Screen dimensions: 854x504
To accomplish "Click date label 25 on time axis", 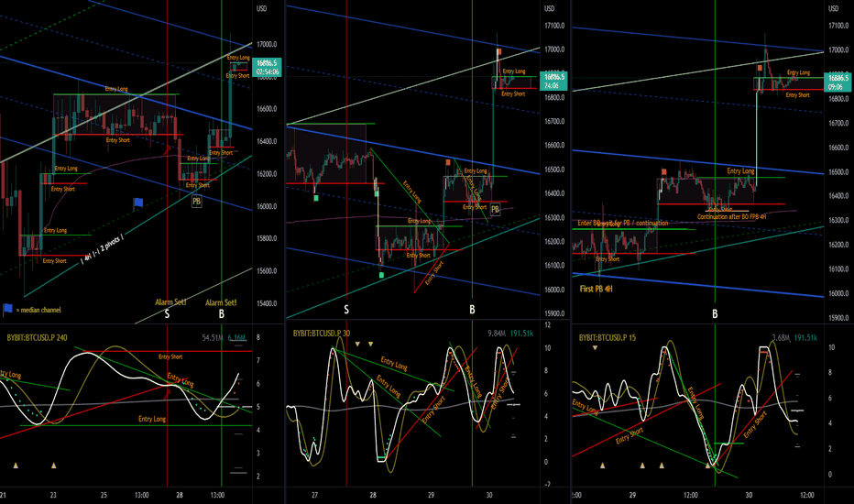I will coord(104,495).
